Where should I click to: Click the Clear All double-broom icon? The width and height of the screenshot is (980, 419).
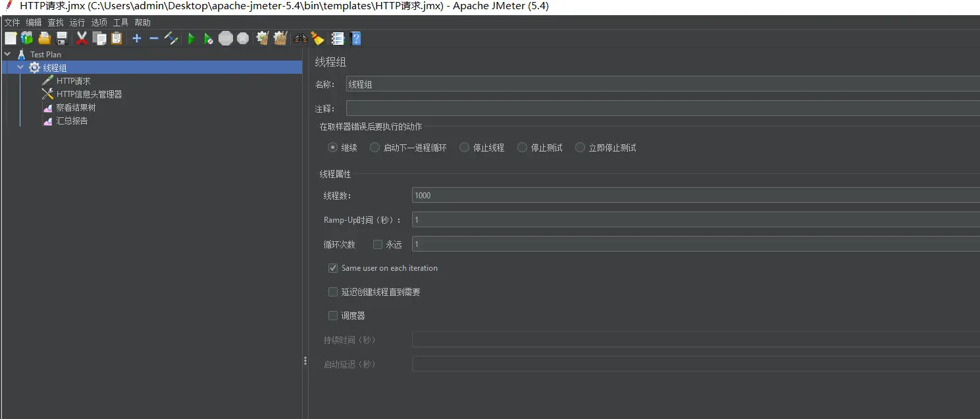coord(280,39)
